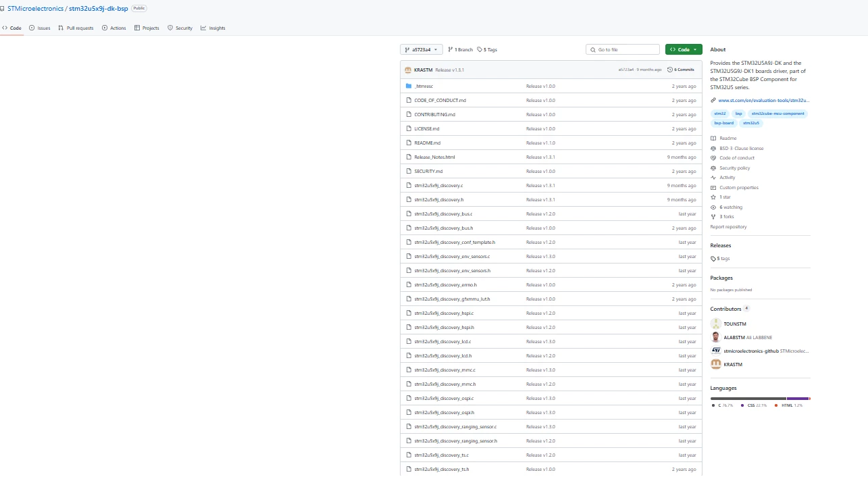868x477 pixels.
Task: Click the file icon beside stm32u5x9j_discovery_conf_template.h
Action: pos(409,242)
